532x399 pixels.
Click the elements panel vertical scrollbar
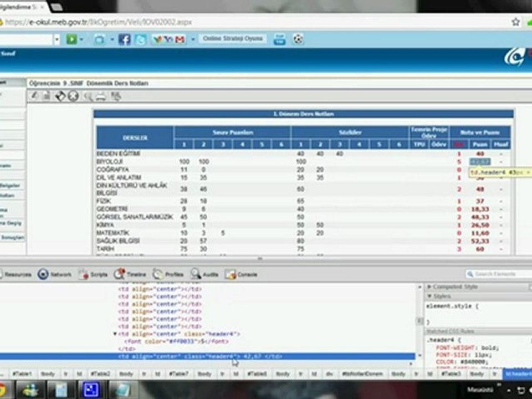point(420,321)
